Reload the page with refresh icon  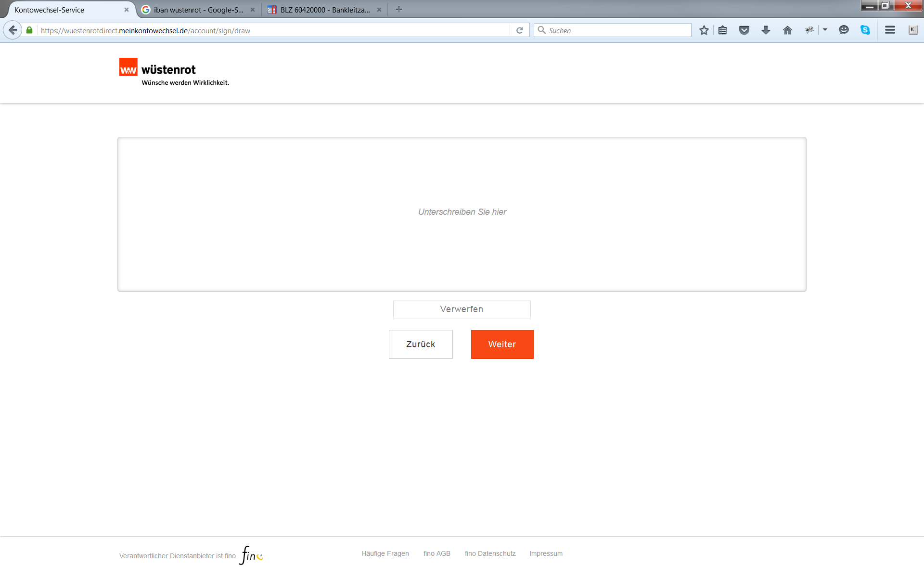pyautogui.click(x=520, y=30)
